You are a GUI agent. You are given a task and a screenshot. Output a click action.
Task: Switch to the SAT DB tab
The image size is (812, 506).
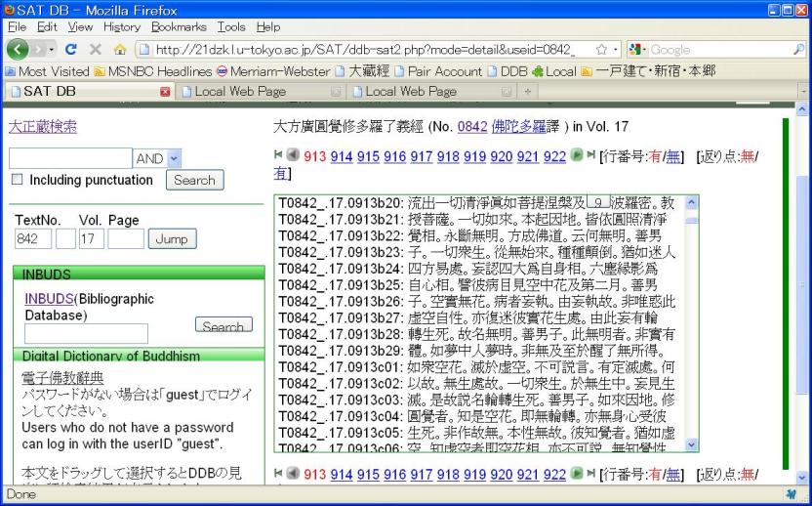pyautogui.click(x=90, y=91)
